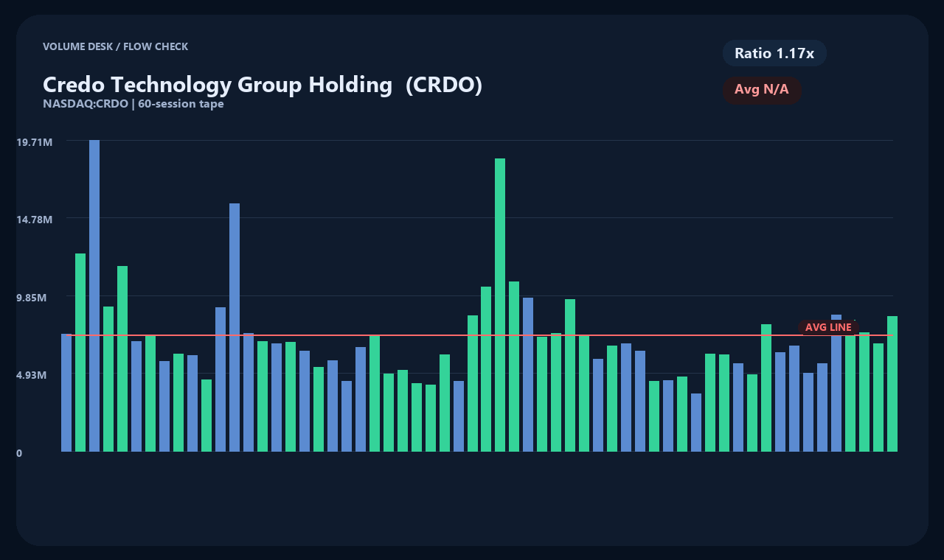
Task: Select the Credo Technology Group Holding title
Action: point(263,85)
